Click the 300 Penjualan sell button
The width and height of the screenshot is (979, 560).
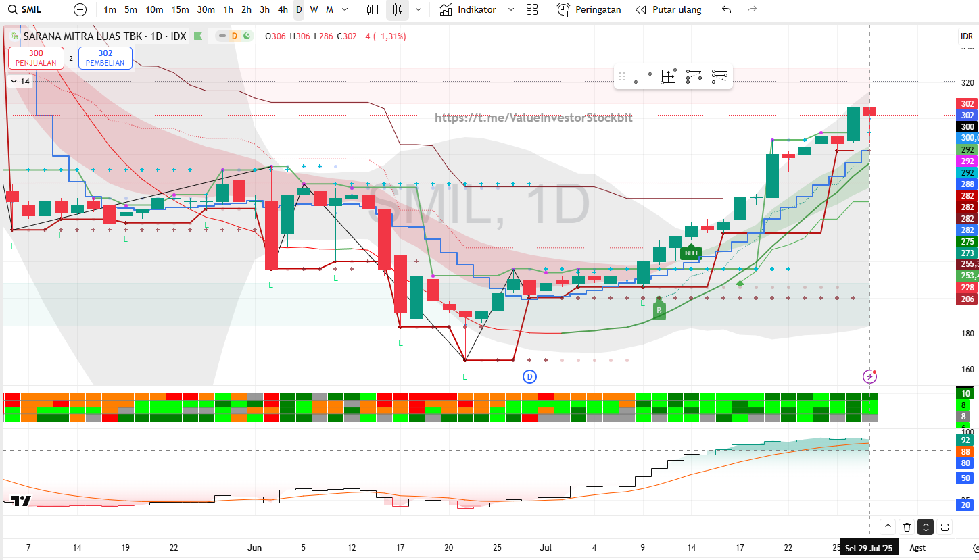[x=36, y=58]
